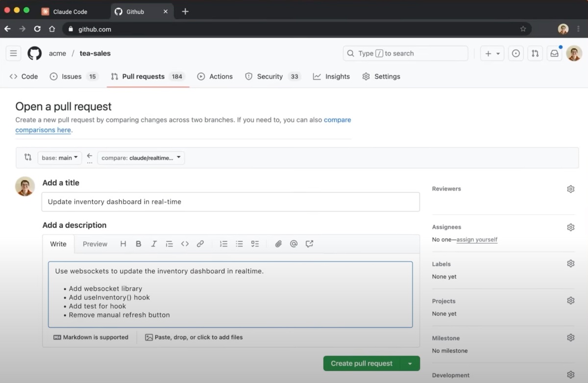
Task: Click the bold formatting icon
Action: click(x=139, y=244)
